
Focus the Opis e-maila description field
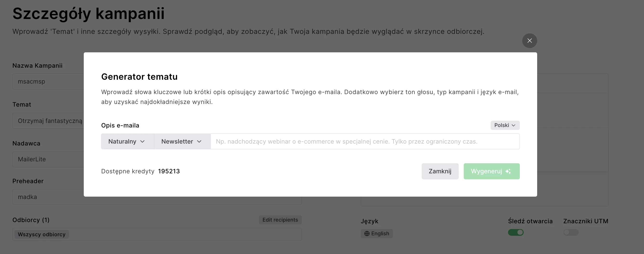[x=365, y=141]
